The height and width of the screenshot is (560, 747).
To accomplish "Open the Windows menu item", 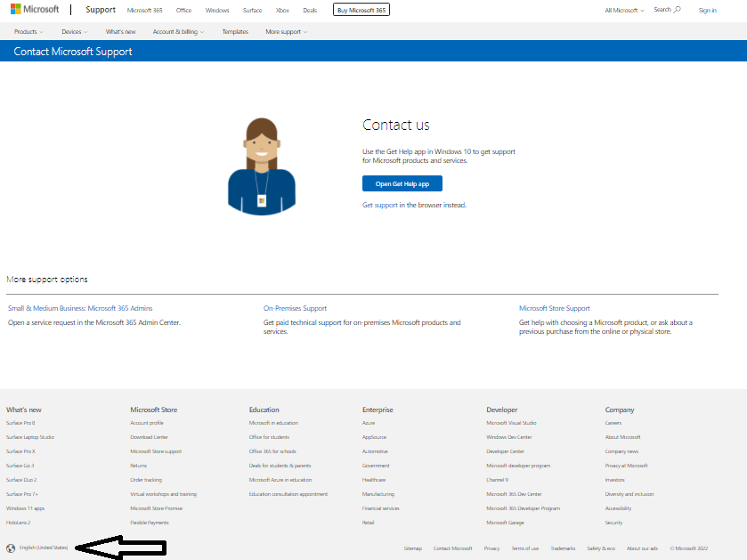I will (x=217, y=10).
